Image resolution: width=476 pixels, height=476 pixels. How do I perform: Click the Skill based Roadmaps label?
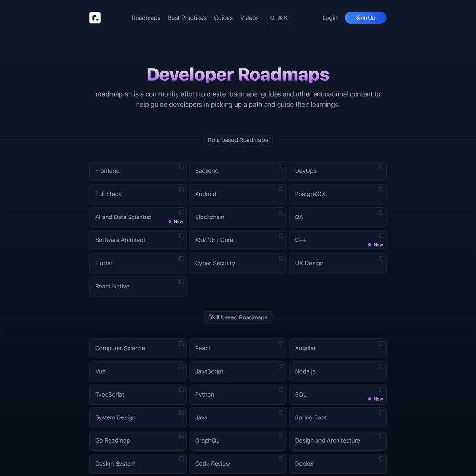click(238, 317)
